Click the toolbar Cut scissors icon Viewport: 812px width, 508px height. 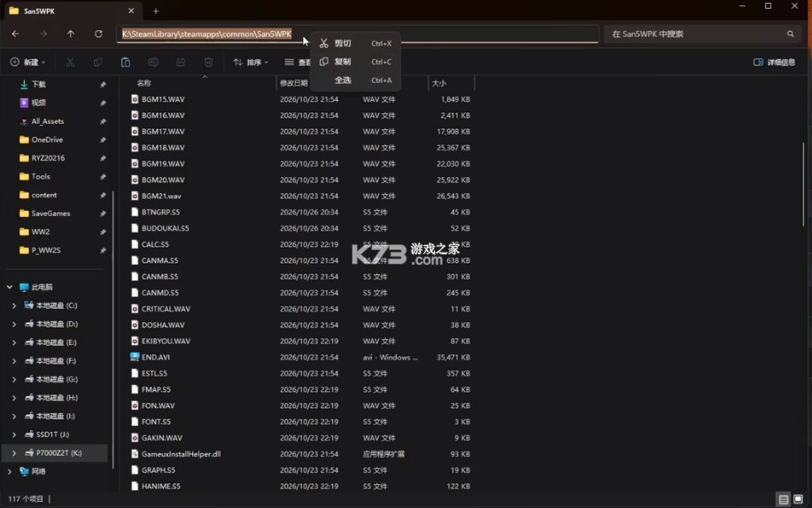point(70,62)
